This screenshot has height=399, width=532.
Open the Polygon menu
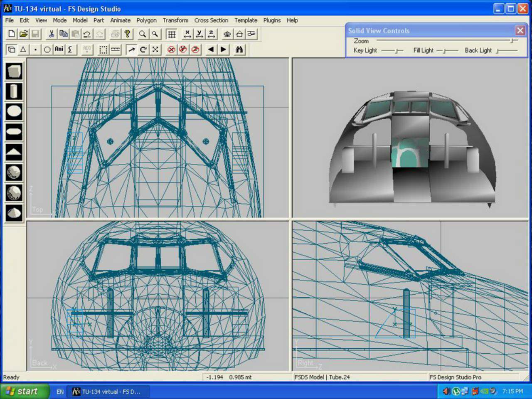tap(147, 20)
